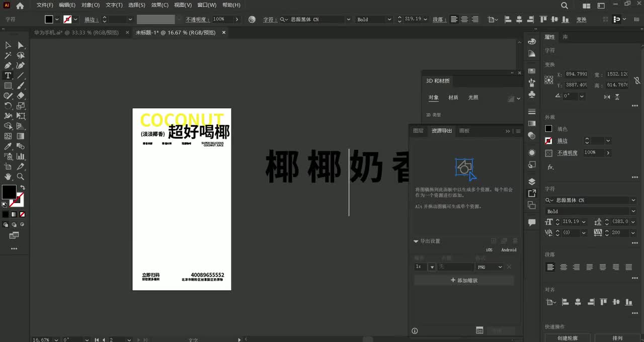The height and width of the screenshot is (342, 644).
Task: Switch to the 图层 Layers tab
Action: coord(418,131)
